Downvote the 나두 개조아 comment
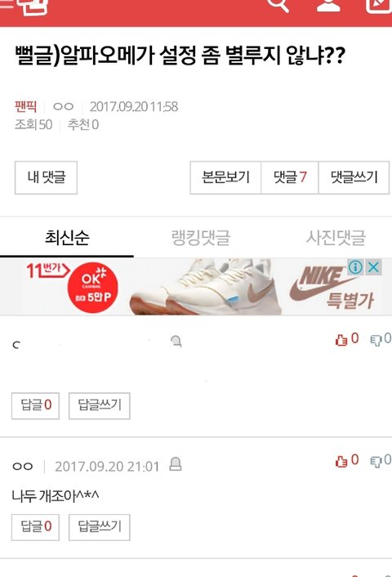 381,460
